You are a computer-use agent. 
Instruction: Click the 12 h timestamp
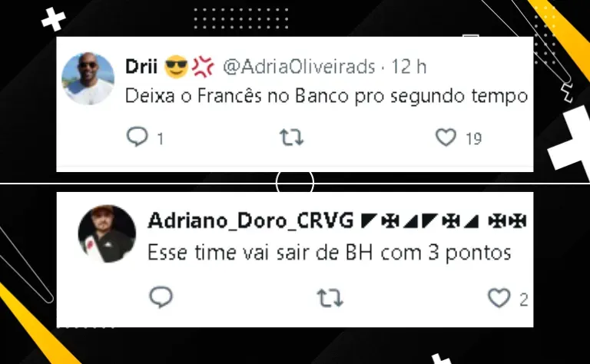[409, 67]
